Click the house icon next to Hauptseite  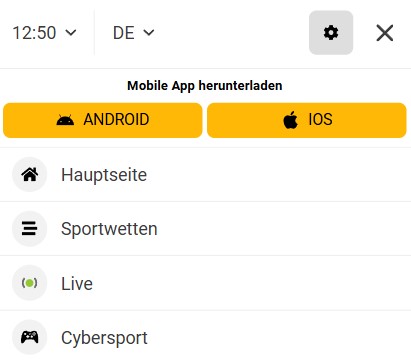coord(30,174)
